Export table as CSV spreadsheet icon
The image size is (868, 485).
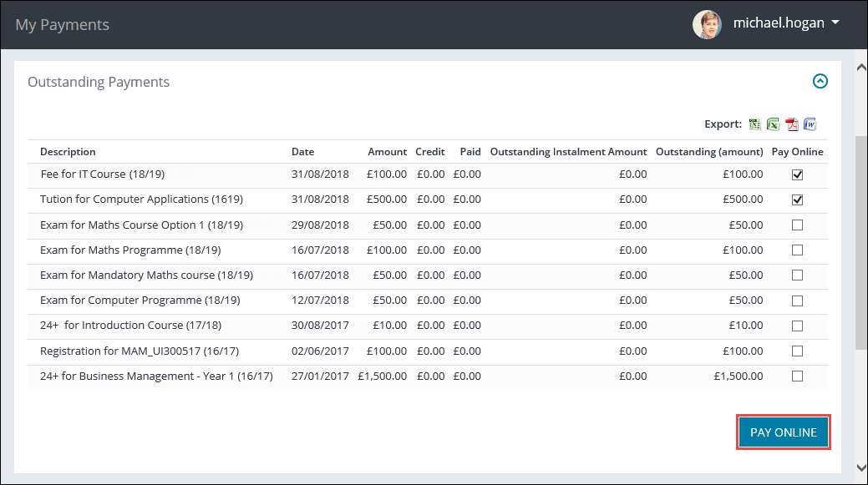[754, 124]
